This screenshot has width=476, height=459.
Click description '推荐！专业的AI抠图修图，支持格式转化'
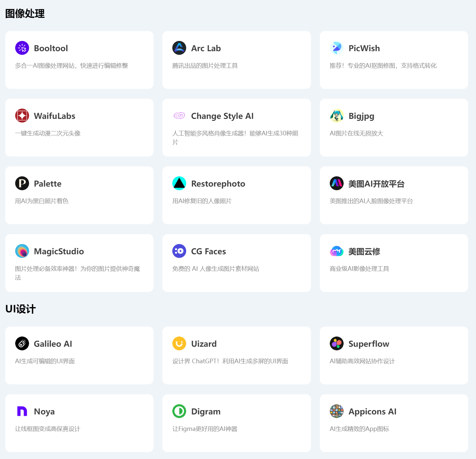(x=383, y=66)
